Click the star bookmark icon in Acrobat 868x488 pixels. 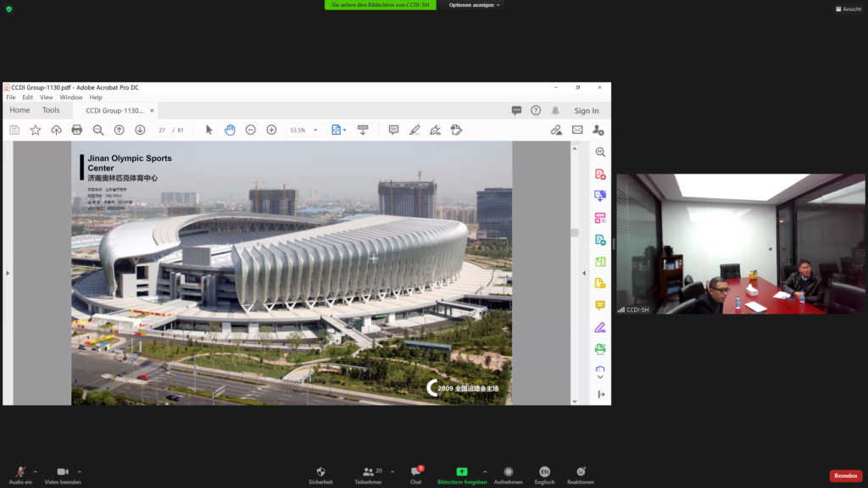[36, 130]
